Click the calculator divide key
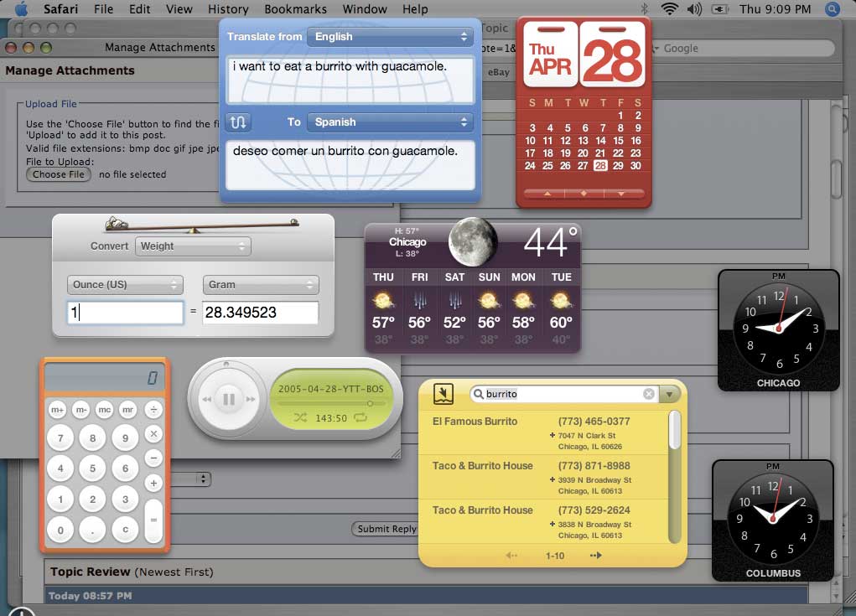The image size is (856, 616). (153, 409)
